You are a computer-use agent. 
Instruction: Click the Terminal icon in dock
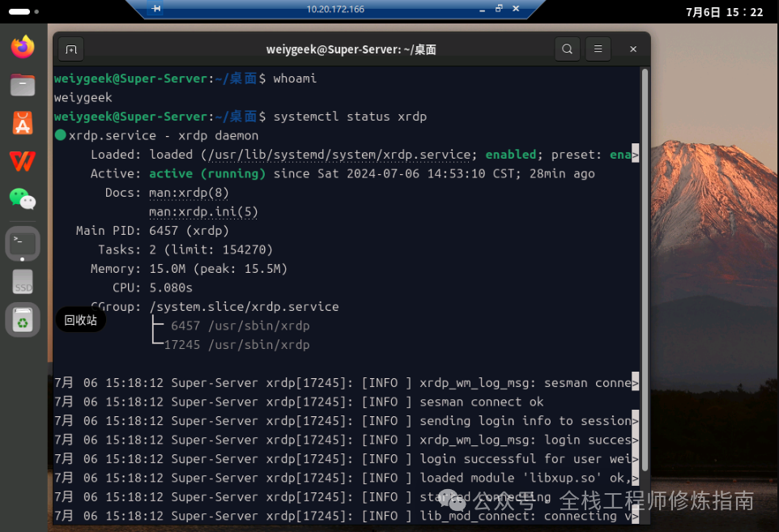23,242
